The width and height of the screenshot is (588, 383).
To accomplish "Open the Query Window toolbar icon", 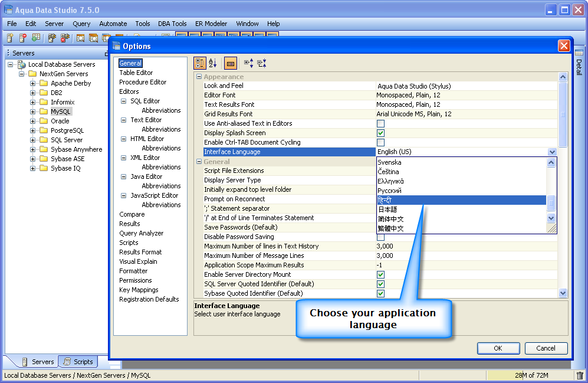I will (80, 38).
